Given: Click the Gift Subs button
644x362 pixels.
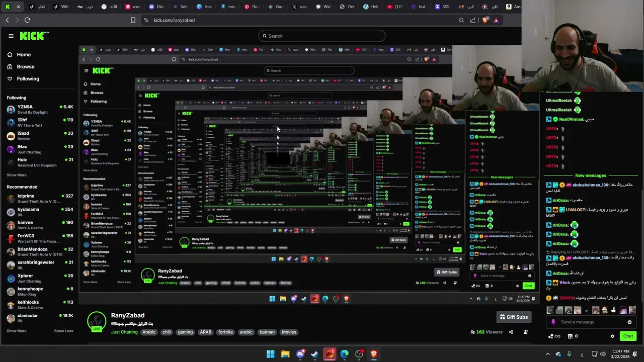Looking at the screenshot, I should (x=514, y=317).
